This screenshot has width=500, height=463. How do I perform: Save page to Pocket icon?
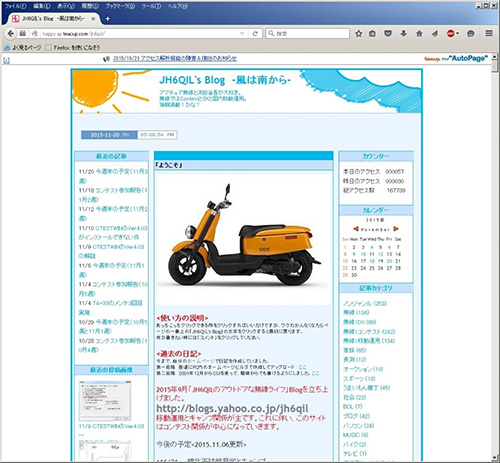click(x=388, y=34)
